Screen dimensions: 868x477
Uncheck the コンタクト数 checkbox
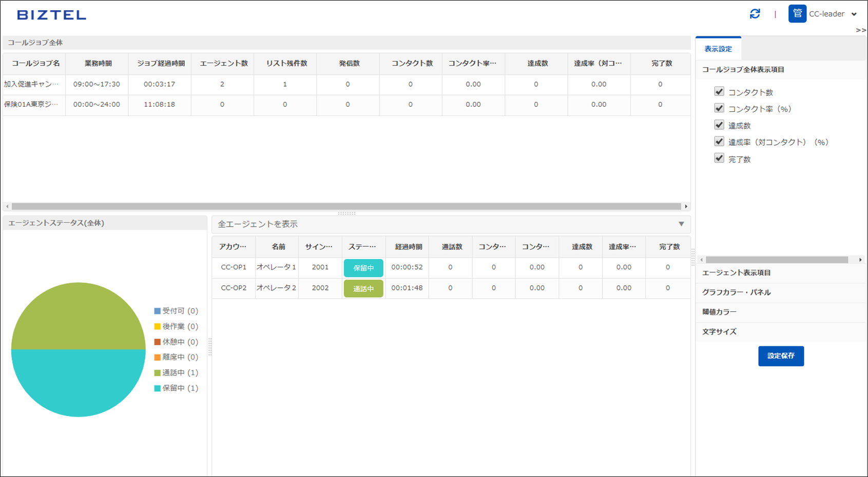(719, 92)
